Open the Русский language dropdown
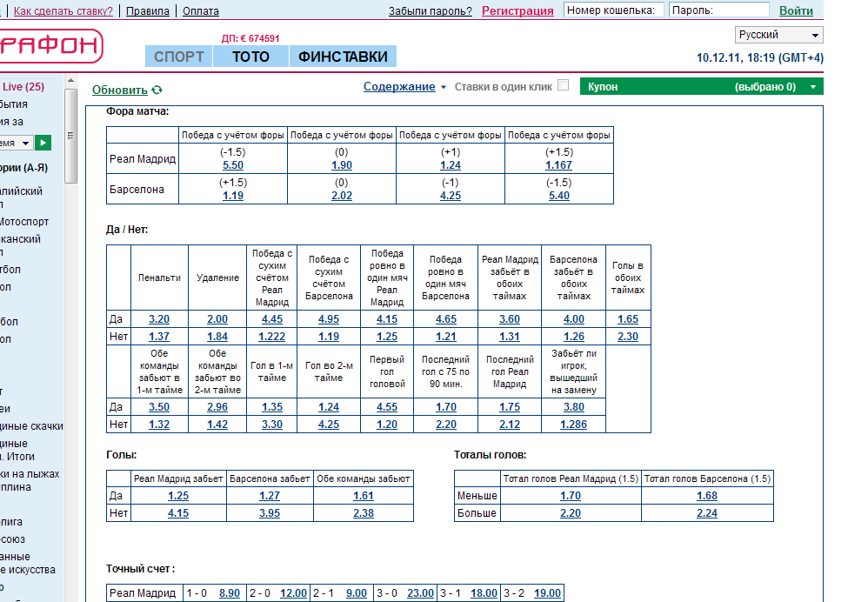Screen dimensions: 868x602 [779, 35]
